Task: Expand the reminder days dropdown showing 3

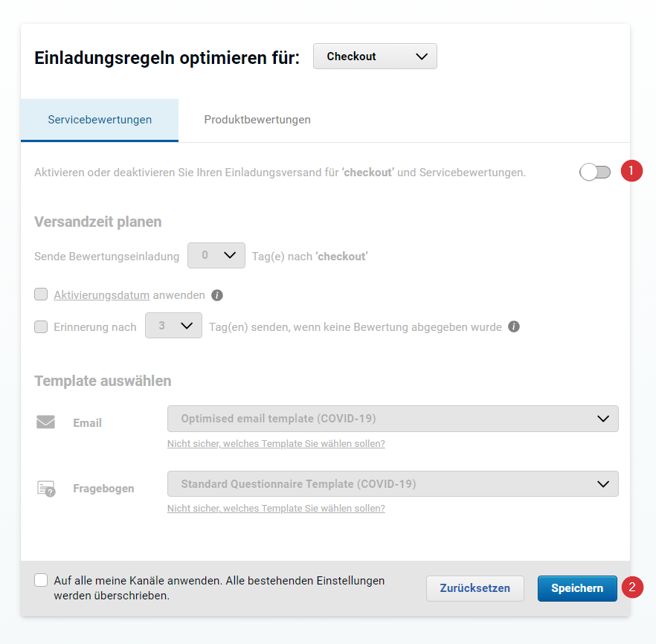Action: coord(173,325)
